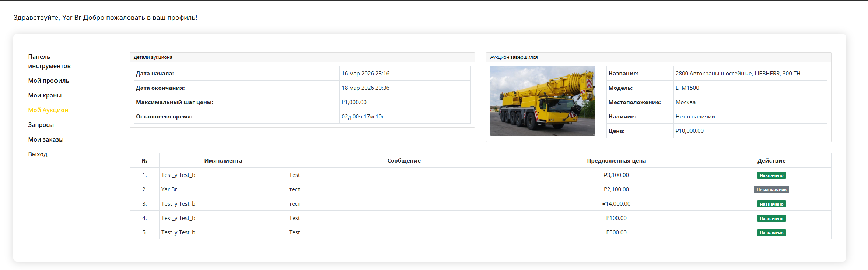
Task: Click Выход to log out
Action: point(38,154)
